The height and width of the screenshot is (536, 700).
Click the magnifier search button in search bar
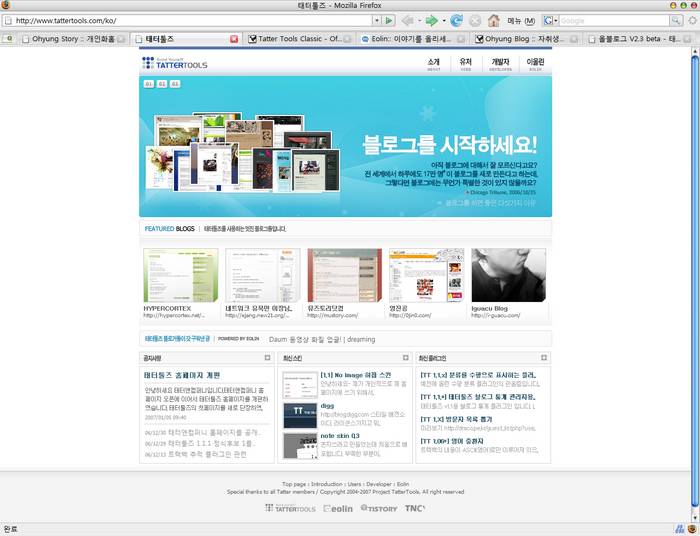[676, 21]
